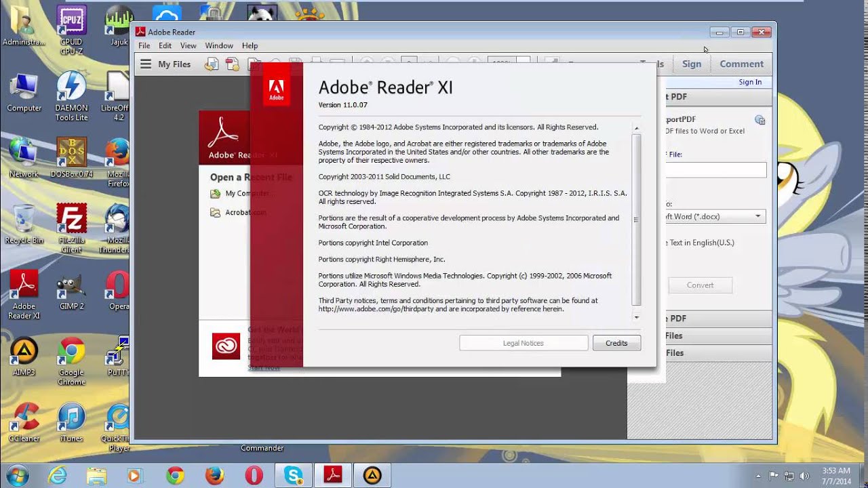Open the Sign pane tab
This screenshot has height=488, width=868.
(x=692, y=64)
